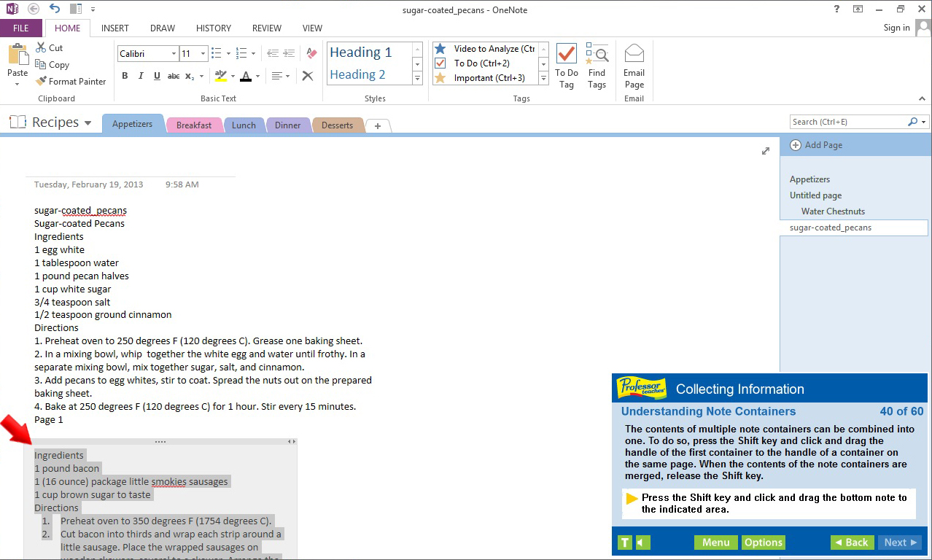Click the Cut icon in Clipboard group
The height and width of the screenshot is (560, 932).
pos(40,47)
